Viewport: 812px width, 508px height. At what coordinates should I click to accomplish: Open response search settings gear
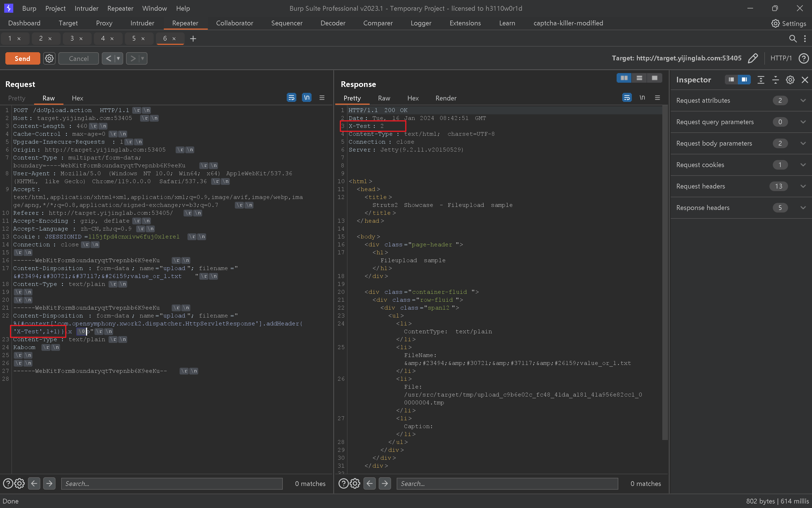click(355, 483)
